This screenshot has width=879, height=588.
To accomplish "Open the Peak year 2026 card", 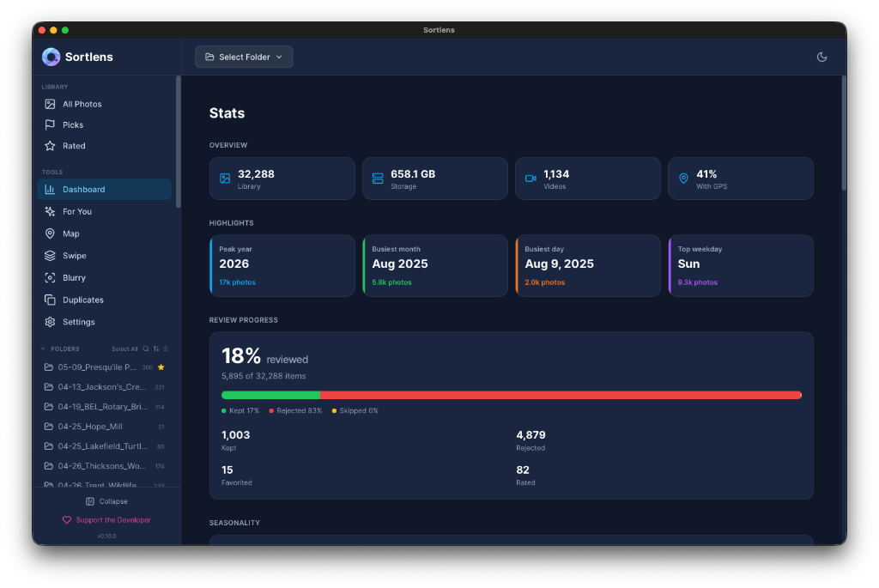I will coord(282,266).
